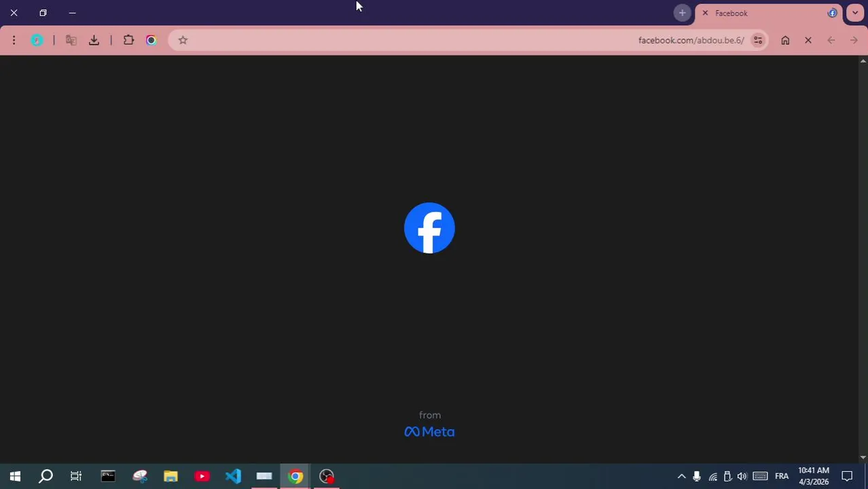Click the Google Translate icon
This screenshot has height=489, width=868.
click(71, 40)
